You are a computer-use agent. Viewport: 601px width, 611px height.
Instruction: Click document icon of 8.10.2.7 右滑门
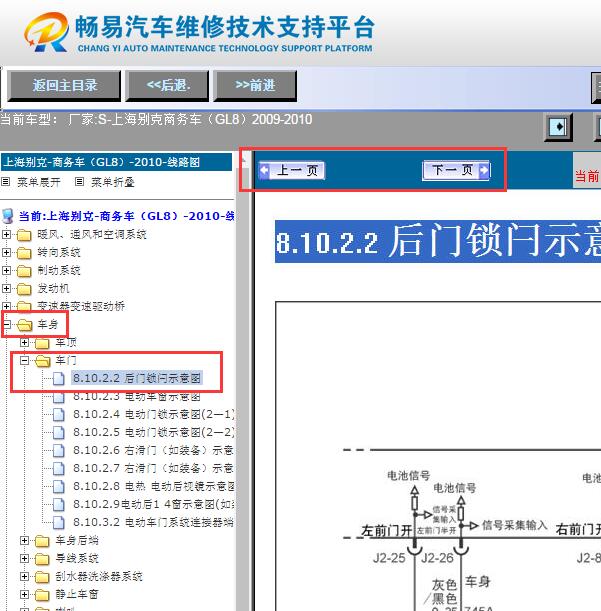click(58, 468)
